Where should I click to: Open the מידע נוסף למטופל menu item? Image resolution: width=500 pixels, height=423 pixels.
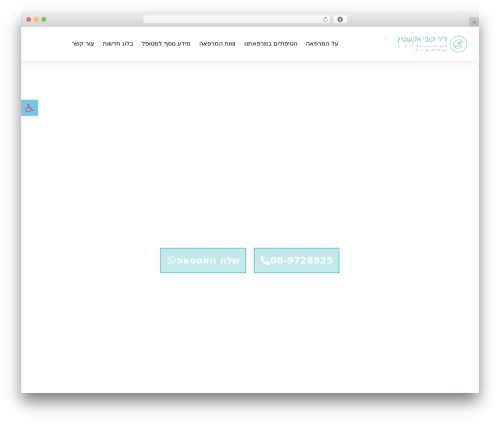click(166, 44)
